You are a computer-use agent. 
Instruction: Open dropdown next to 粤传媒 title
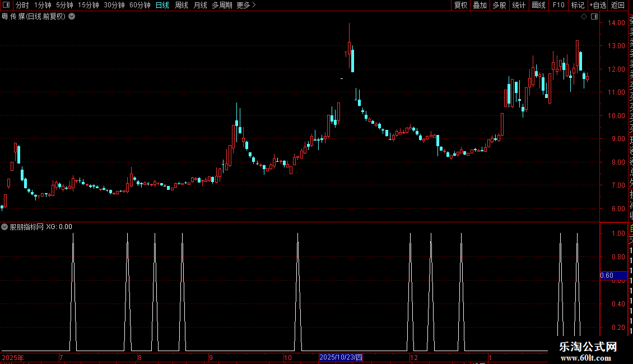point(72,17)
